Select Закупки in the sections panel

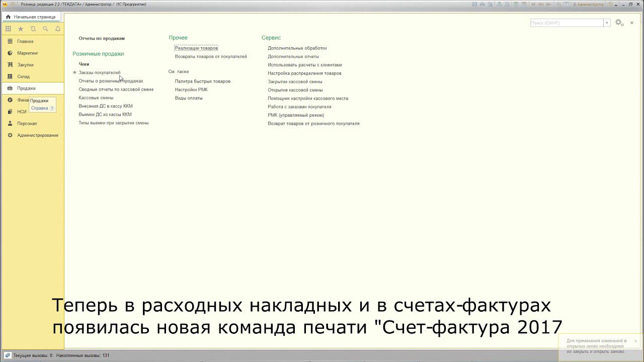(x=25, y=65)
